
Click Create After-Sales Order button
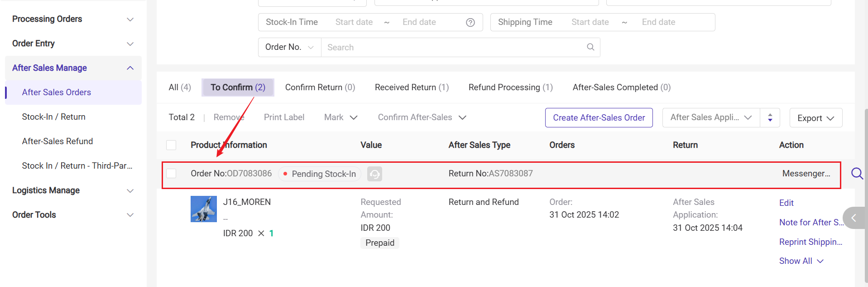(599, 118)
